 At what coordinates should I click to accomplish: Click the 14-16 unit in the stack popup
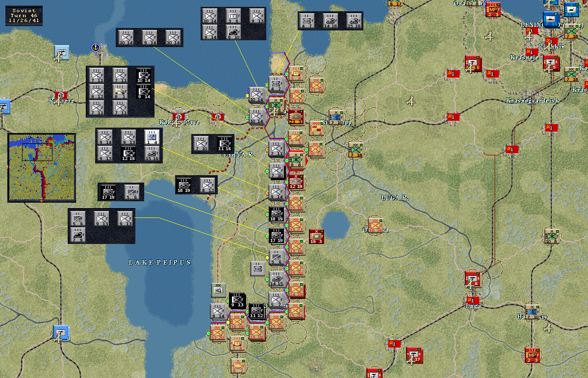pyautogui.click(x=331, y=21)
